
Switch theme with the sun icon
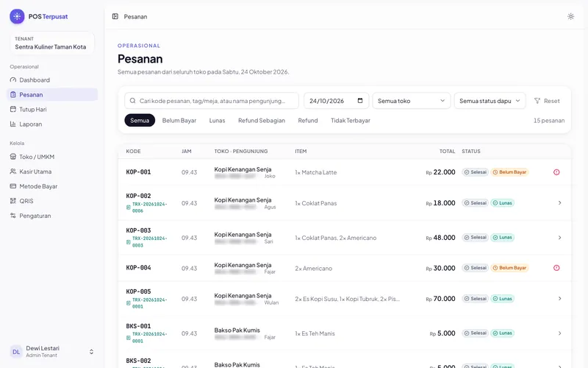click(x=570, y=16)
